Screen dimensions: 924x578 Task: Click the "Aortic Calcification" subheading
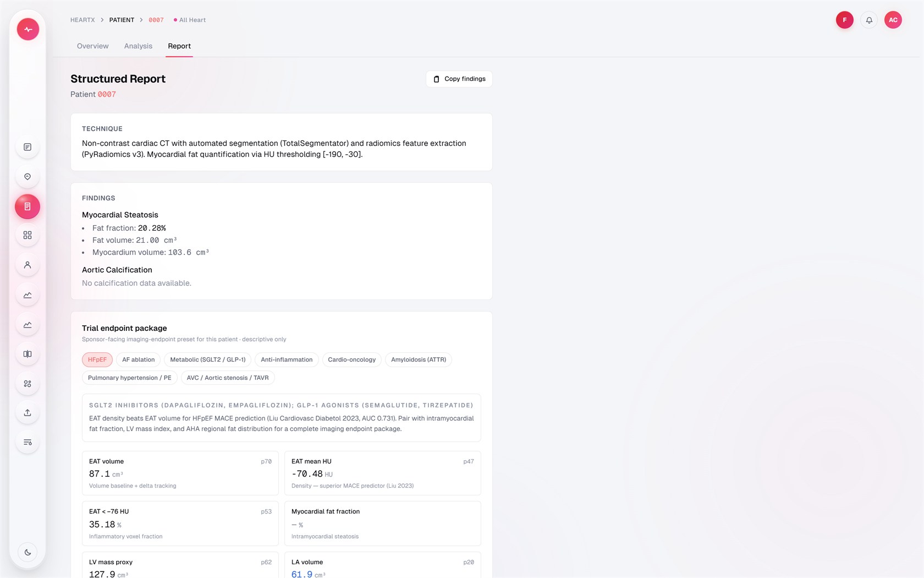tap(117, 270)
